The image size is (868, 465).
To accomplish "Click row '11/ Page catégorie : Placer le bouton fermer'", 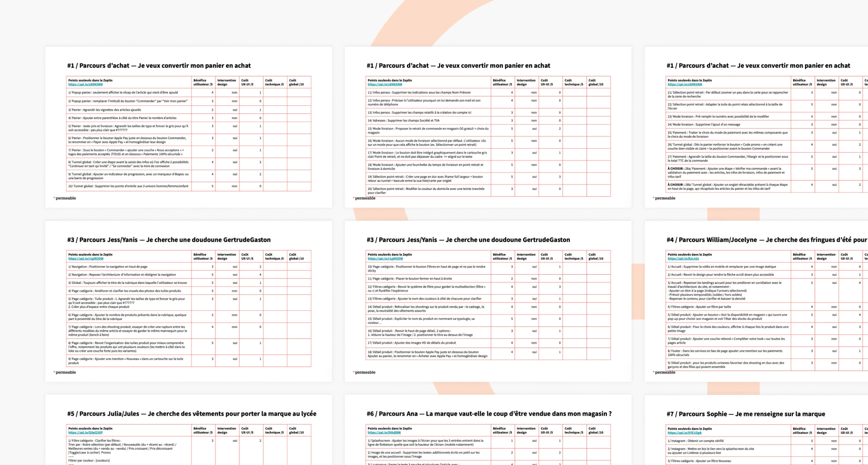I will tap(488, 279).
